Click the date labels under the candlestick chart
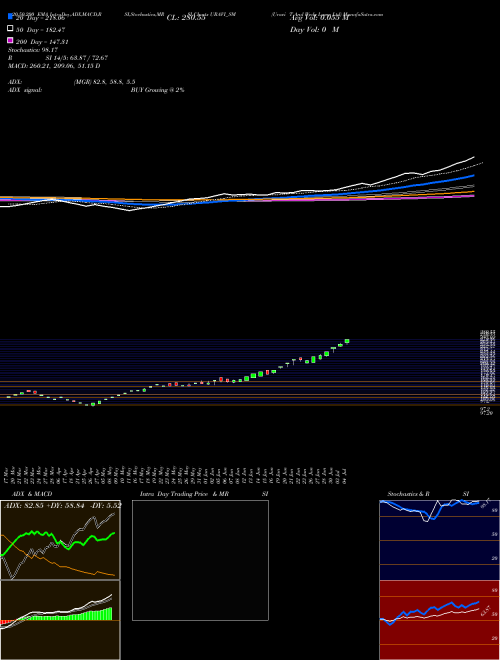The height and width of the screenshot is (660, 500). coord(177,475)
